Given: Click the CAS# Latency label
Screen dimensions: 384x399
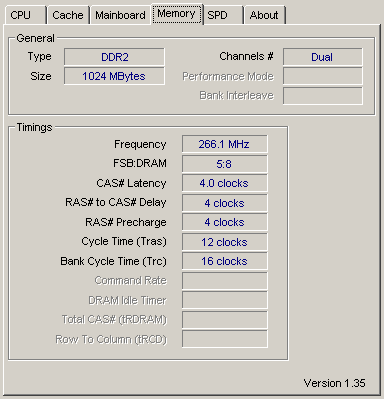Looking at the screenshot, I should click(x=131, y=183).
